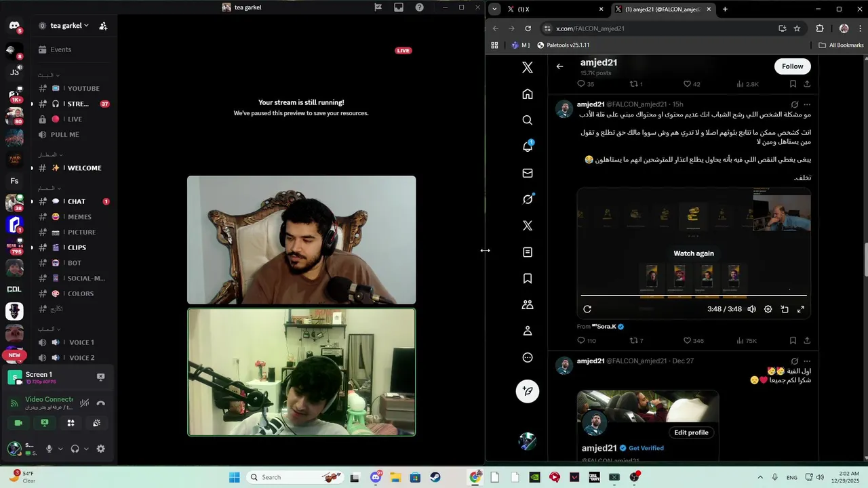Open X Bookmarks in sidebar
Image resolution: width=868 pixels, height=488 pixels.
coord(528,279)
